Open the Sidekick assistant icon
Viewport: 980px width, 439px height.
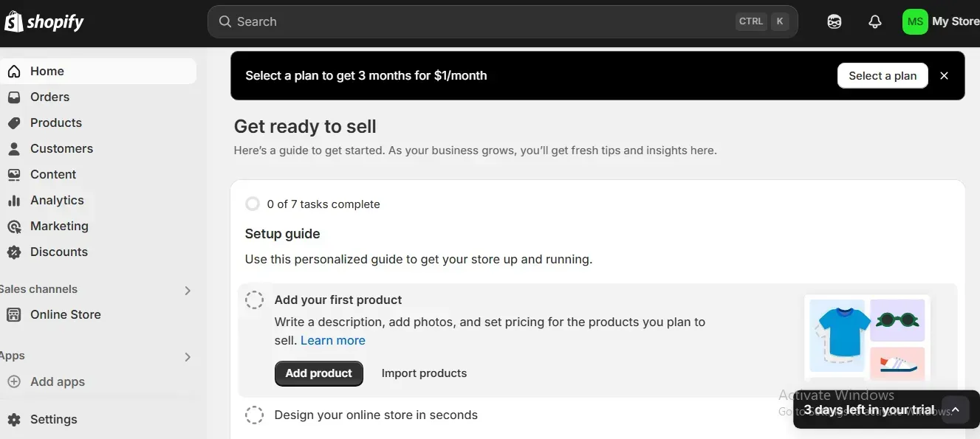tap(835, 22)
